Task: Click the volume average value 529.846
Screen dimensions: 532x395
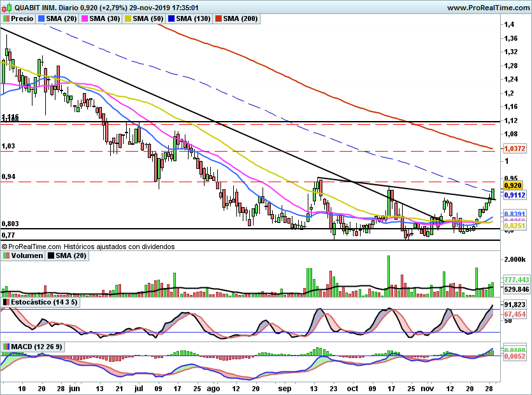Action: [517, 289]
